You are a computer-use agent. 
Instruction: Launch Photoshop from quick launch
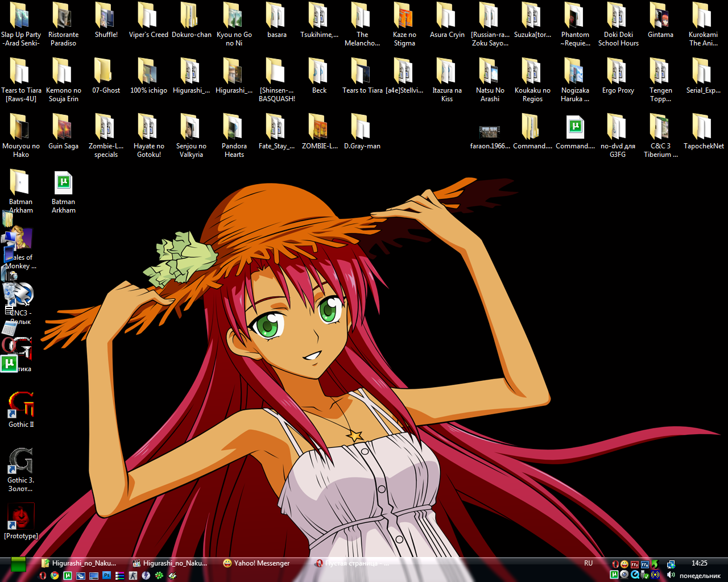106,575
